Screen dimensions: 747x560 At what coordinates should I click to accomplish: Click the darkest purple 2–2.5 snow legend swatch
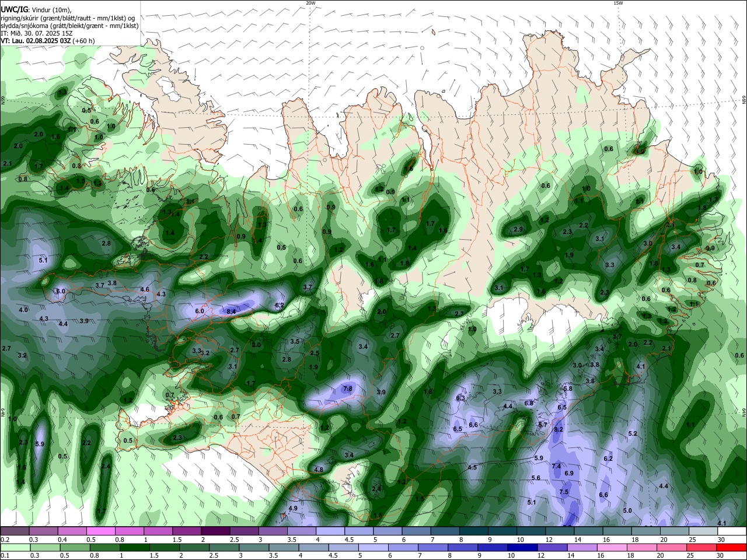215,531
